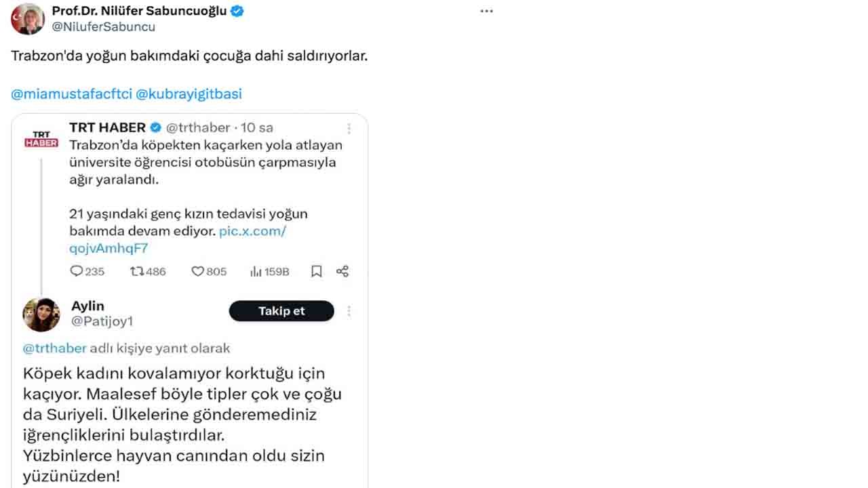The image size is (868, 488).
Task: Open the @kubrayigitbasi mention link
Action: pyautogui.click(x=189, y=94)
